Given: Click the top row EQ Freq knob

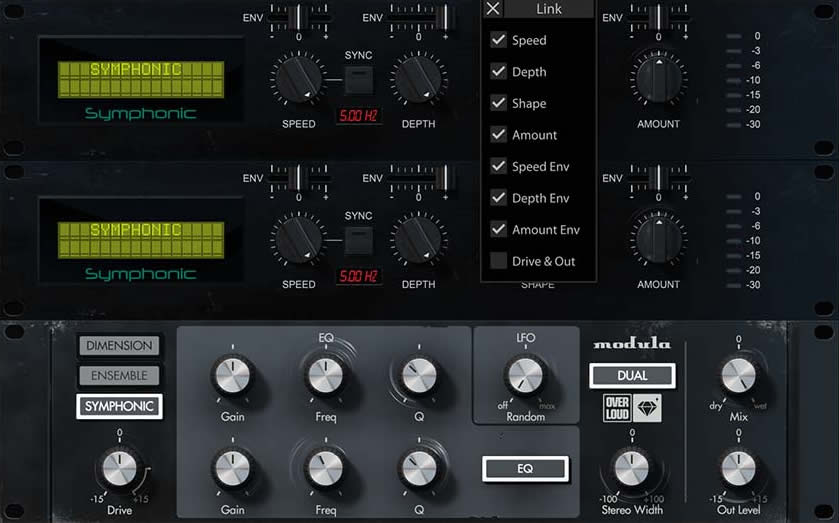Looking at the screenshot, I should (x=325, y=376).
